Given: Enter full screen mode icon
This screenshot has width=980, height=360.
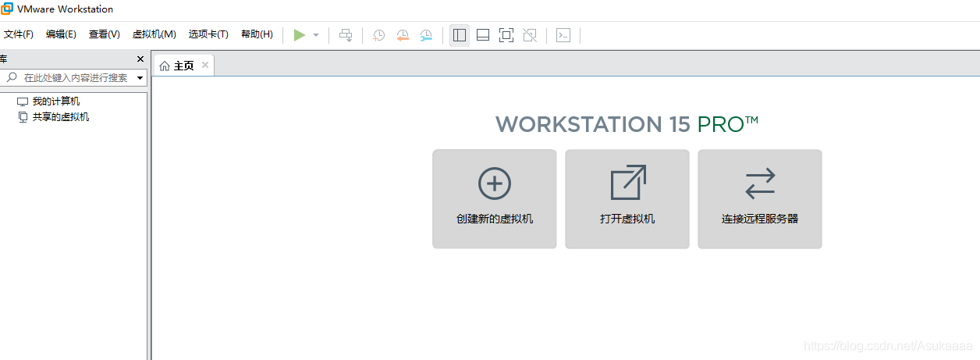Looking at the screenshot, I should 506,35.
